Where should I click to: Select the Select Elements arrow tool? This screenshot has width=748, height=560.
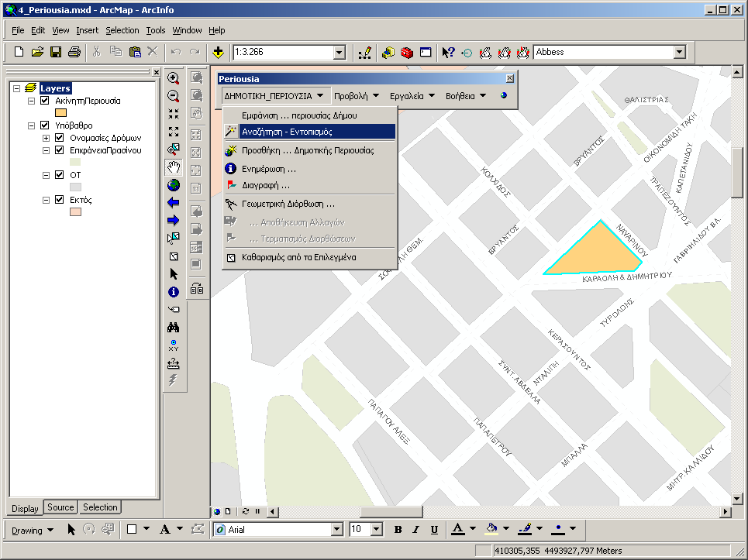(x=174, y=273)
